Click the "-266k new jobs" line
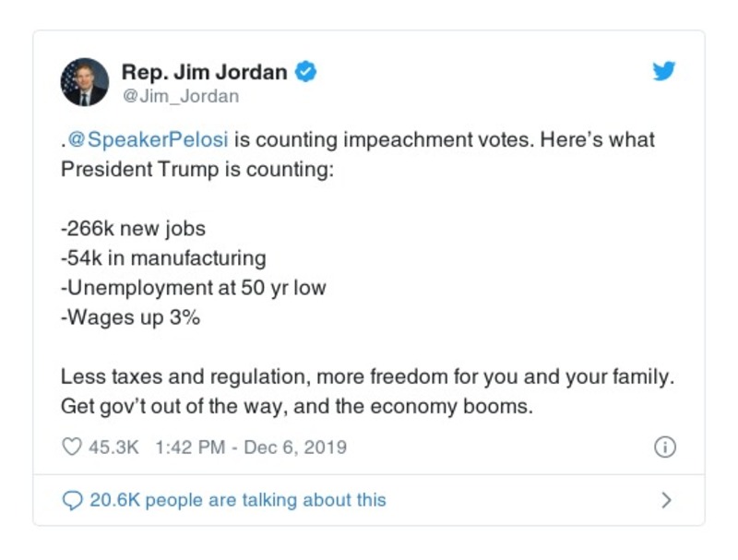Screen dimensions: 738x560 [x=133, y=229]
